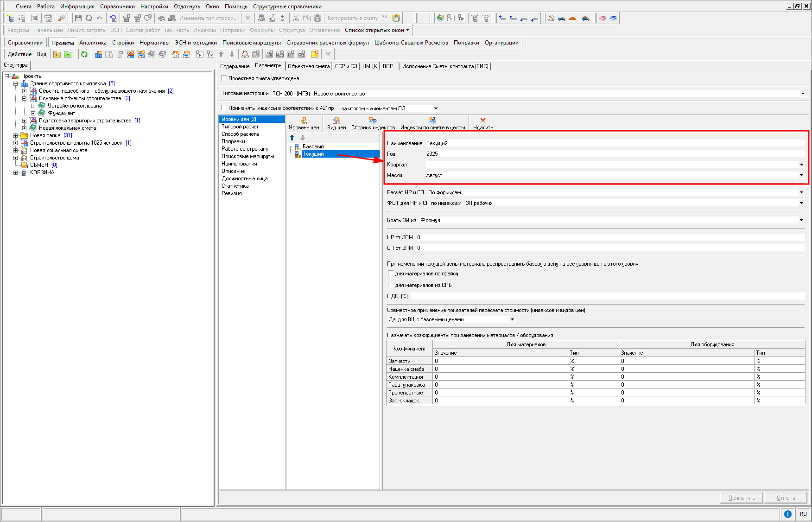This screenshot has height=522, width=812.
Task: Switch to the 'Объектная смета' tab
Action: pos(309,66)
